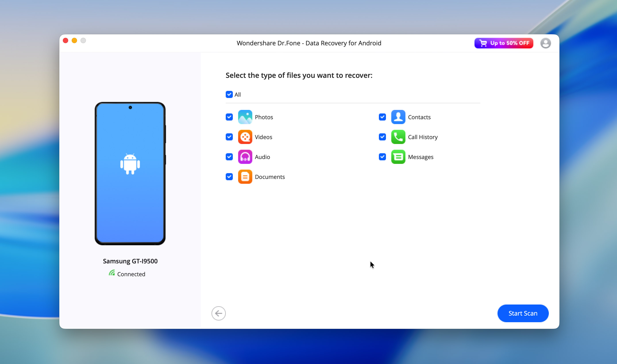Uncheck the Photos checkbox
The height and width of the screenshot is (364, 617).
(229, 117)
